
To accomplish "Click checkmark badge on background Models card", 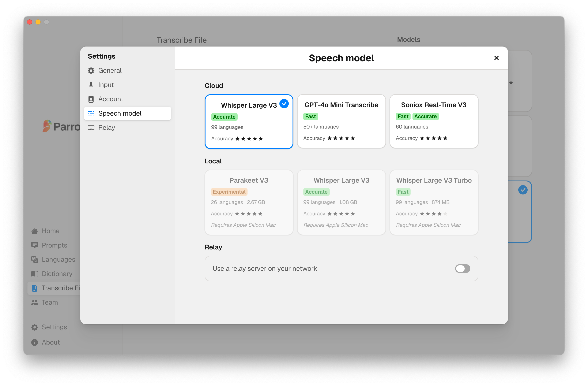I will (x=523, y=190).
